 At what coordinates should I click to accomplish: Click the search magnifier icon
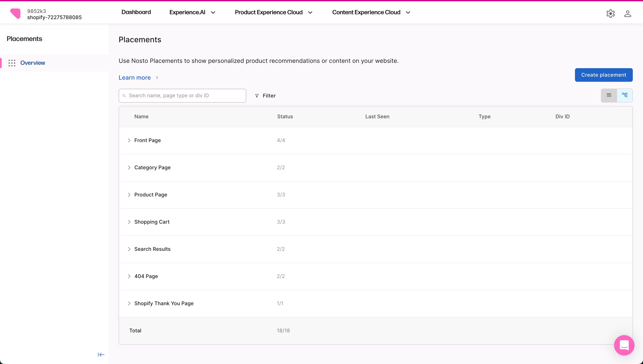pyautogui.click(x=124, y=96)
